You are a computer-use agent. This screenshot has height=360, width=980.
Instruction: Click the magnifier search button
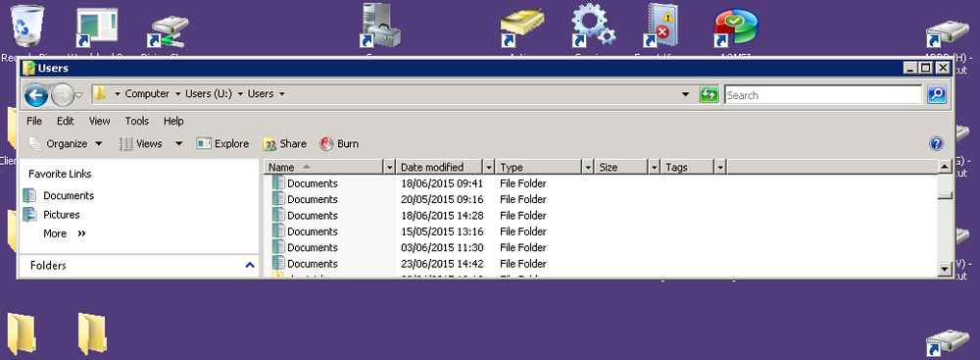[936, 95]
